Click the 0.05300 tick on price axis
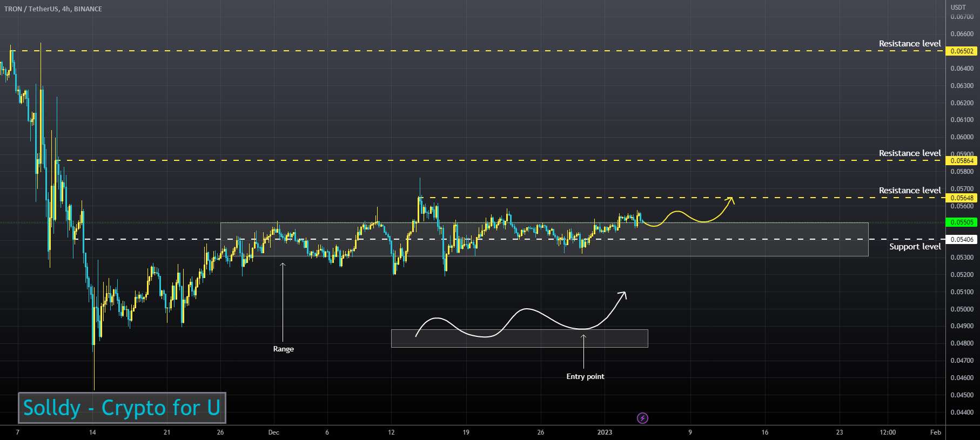 point(962,258)
